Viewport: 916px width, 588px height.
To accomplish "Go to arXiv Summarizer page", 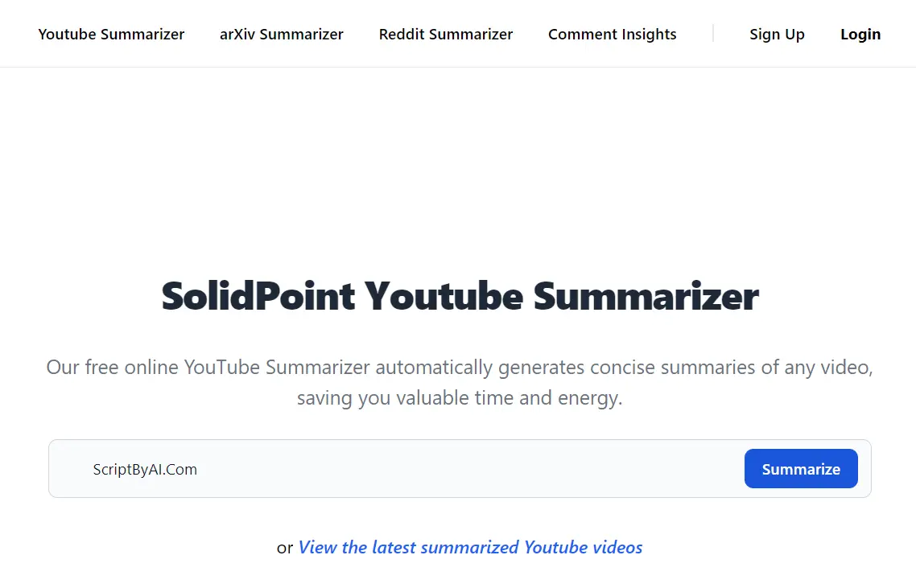I will [281, 35].
